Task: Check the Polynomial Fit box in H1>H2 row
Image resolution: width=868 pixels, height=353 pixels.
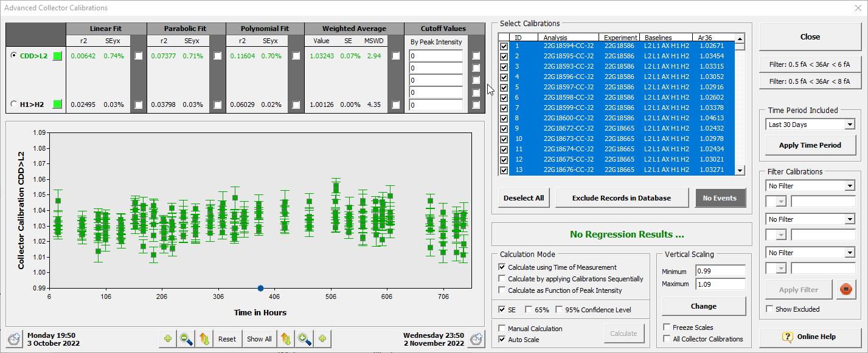Action: click(296, 105)
